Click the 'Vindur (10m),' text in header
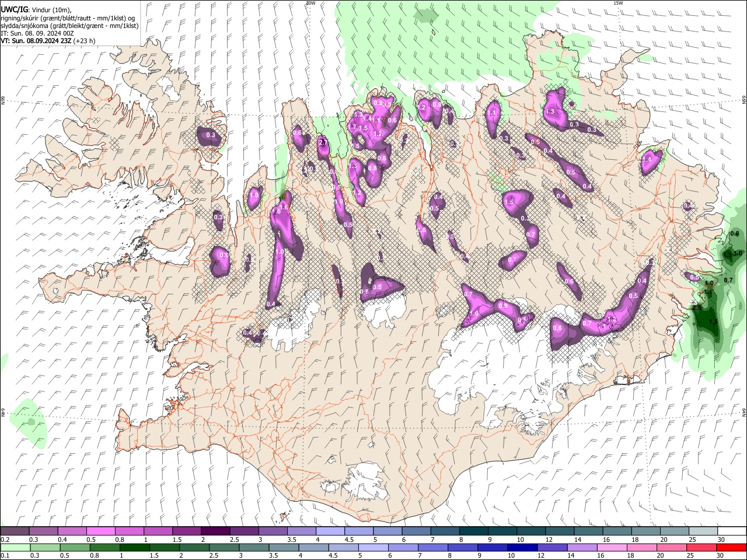The width and height of the screenshot is (747, 560). (51, 9)
